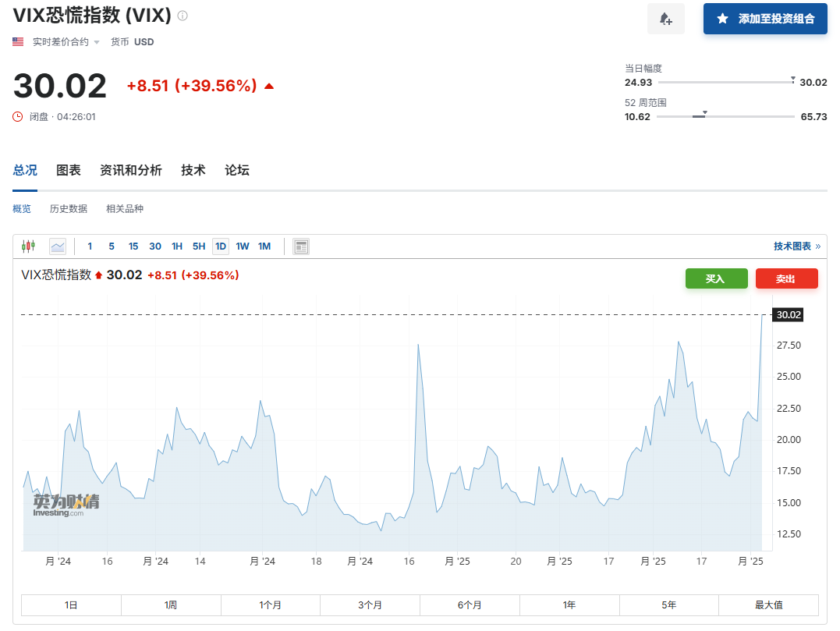Open the 论坛 tab
The width and height of the screenshot is (840, 631).
(x=237, y=170)
